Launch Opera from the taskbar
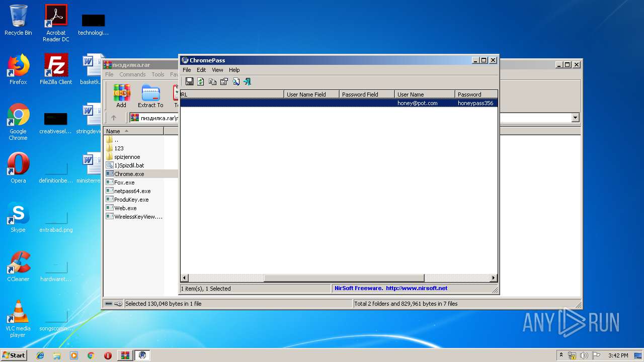The width and height of the screenshot is (644, 362). [x=108, y=355]
